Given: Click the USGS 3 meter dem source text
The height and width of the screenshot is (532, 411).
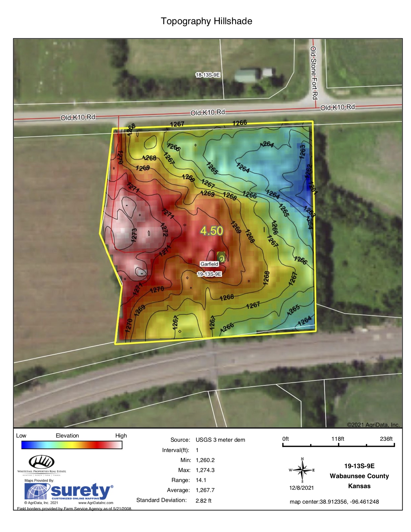Looking at the screenshot, I should click(x=220, y=440).
